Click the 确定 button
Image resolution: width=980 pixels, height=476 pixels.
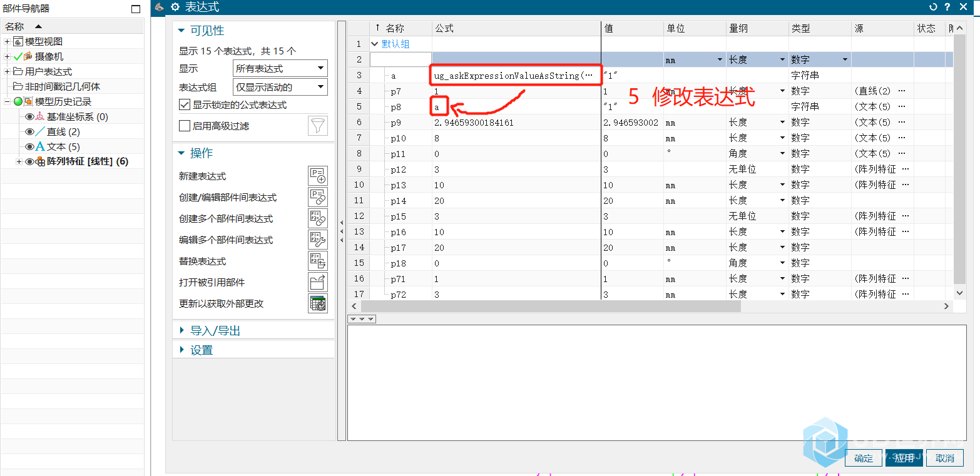(864, 458)
